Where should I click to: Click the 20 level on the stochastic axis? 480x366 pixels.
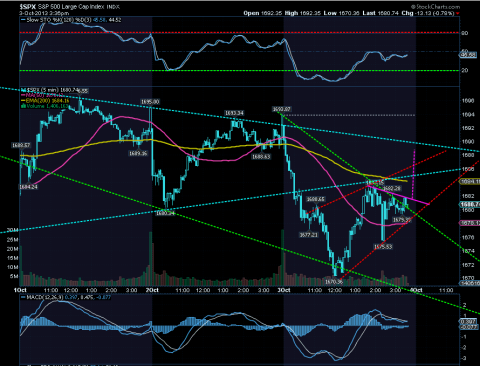point(465,70)
